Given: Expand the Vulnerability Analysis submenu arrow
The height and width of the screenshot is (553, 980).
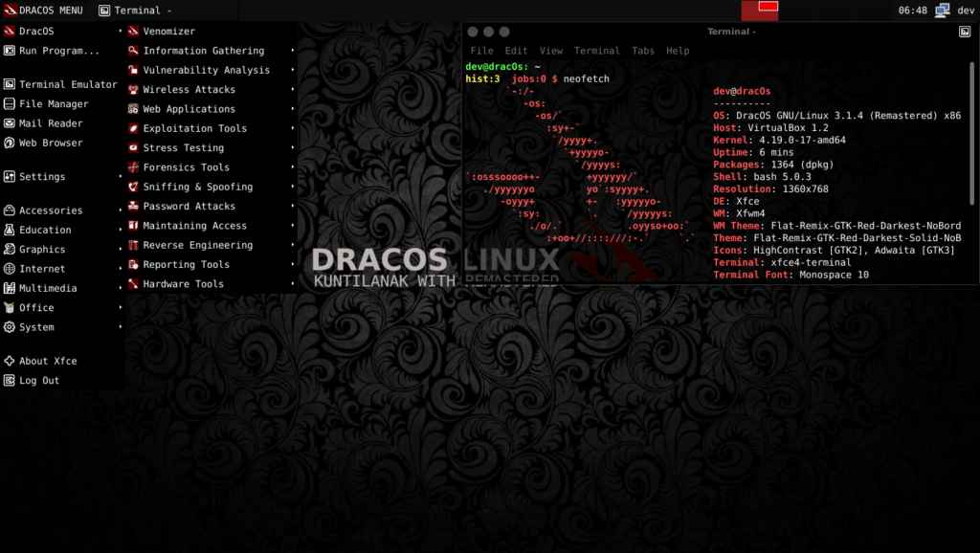Looking at the screenshot, I should [293, 70].
